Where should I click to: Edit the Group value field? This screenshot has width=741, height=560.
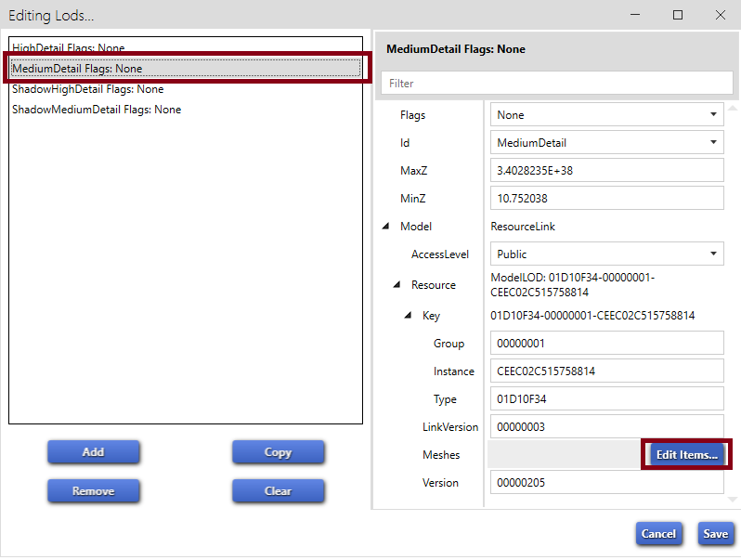point(606,343)
